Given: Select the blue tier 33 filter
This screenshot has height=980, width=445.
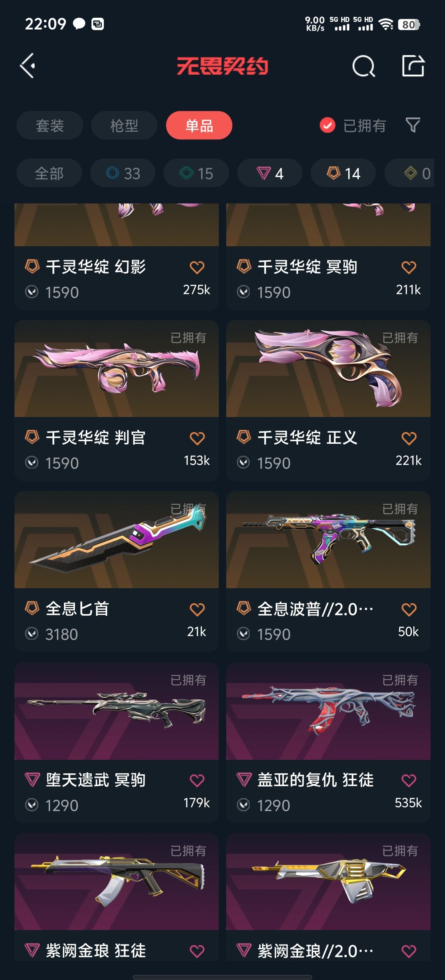Looking at the screenshot, I should pos(123,173).
